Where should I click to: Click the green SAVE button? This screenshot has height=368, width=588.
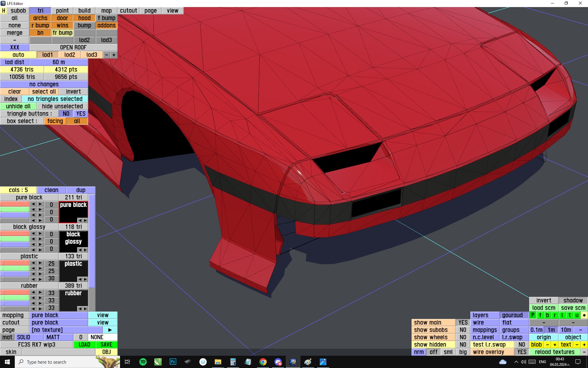pyautogui.click(x=106, y=345)
